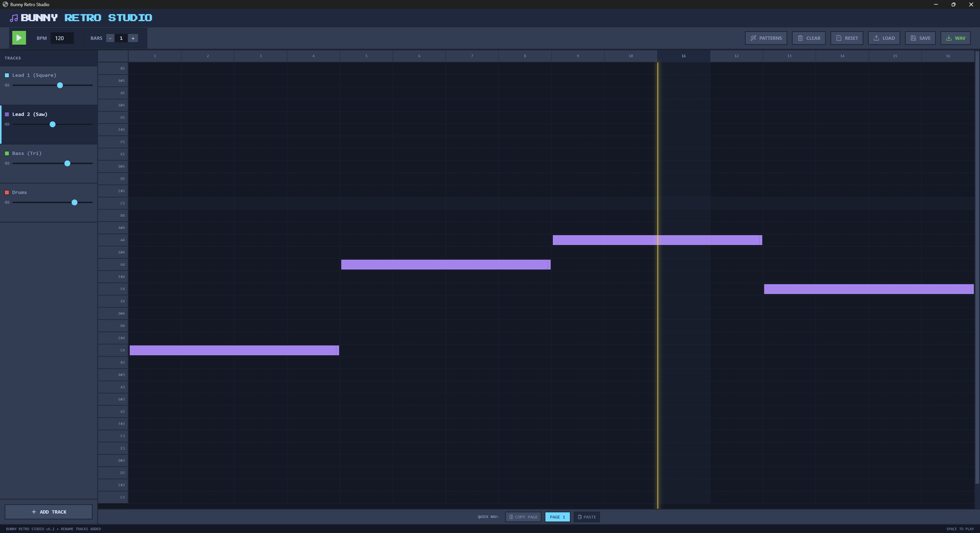Image resolution: width=980 pixels, height=533 pixels.
Task: Click the Lead 2 (Saw) volume slider
Action: tap(53, 124)
